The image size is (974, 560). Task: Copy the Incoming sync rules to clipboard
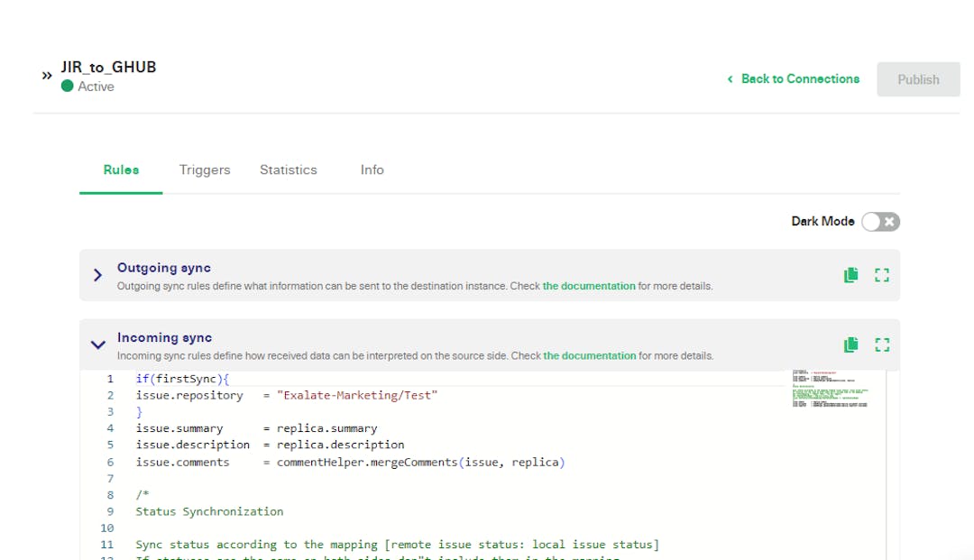[850, 344]
